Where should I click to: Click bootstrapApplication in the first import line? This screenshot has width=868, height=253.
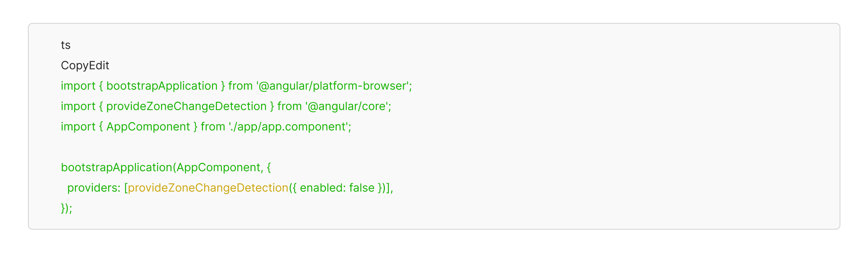(x=162, y=86)
